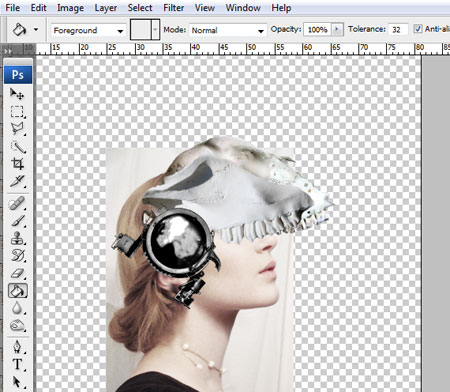Expand the Opacity slider arrow
This screenshot has width=450, height=392.
pos(337,29)
